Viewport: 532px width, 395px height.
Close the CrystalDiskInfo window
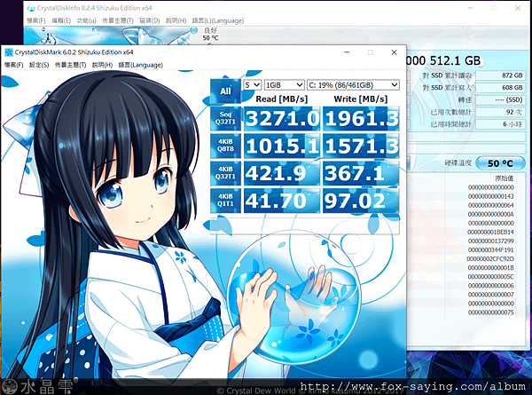click(x=518, y=8)
